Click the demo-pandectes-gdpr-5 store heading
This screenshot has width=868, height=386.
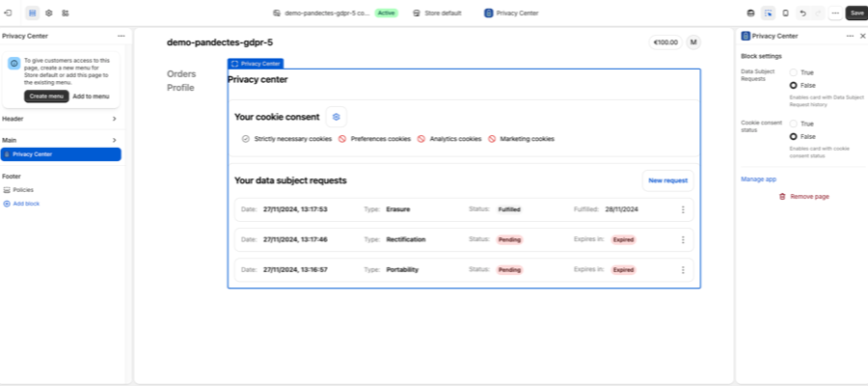pos(220,42)
